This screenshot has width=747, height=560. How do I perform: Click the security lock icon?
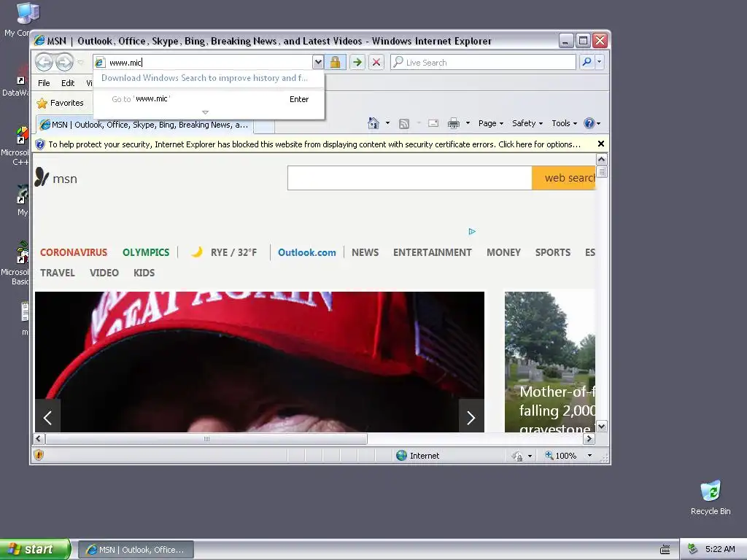[336, 62]
